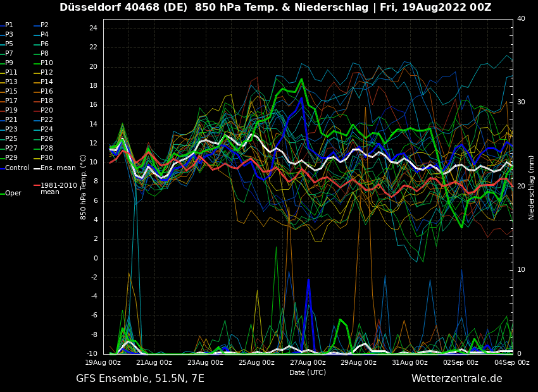Click the 850 hPa Temp. (°C) axis label
Screen dimensions: 538x392
tap(84, 187)
